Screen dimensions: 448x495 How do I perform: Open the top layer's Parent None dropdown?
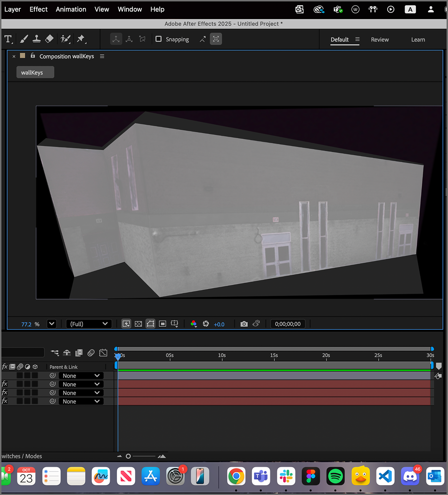coord(81,375)
